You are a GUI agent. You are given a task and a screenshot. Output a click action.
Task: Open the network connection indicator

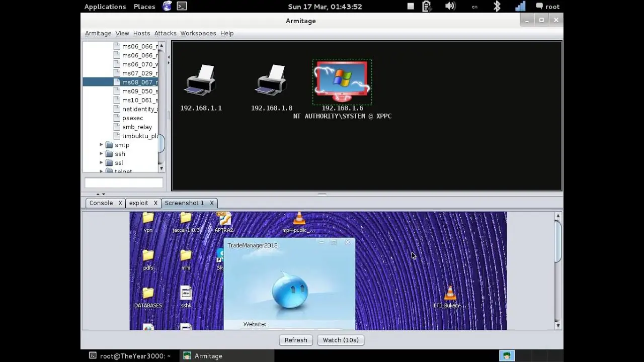click(520, 7)
